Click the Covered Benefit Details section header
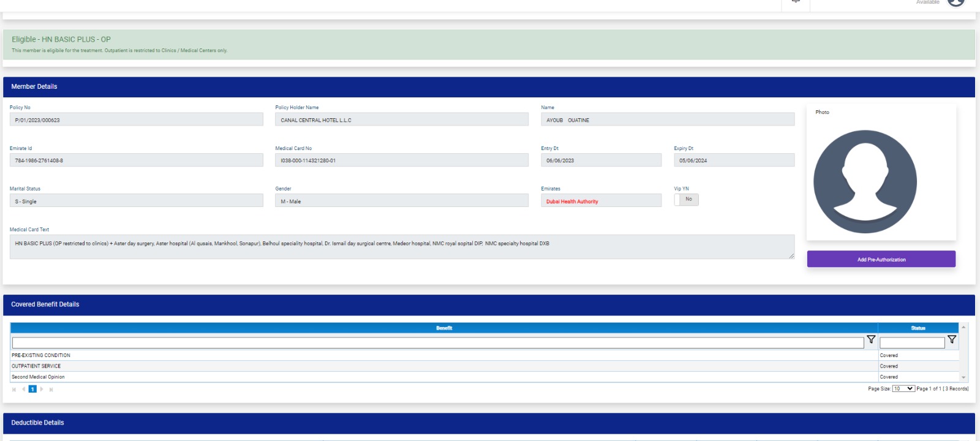This screenshot has height=441, width=980. (x=489, y=305)
